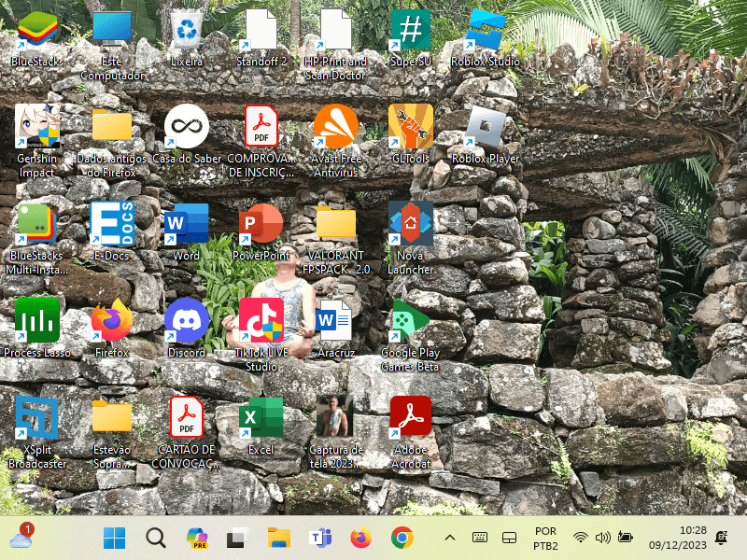
Task: Open BlueStacks Multi-Insta... shortcut
Action: click(x=37, y=224)
